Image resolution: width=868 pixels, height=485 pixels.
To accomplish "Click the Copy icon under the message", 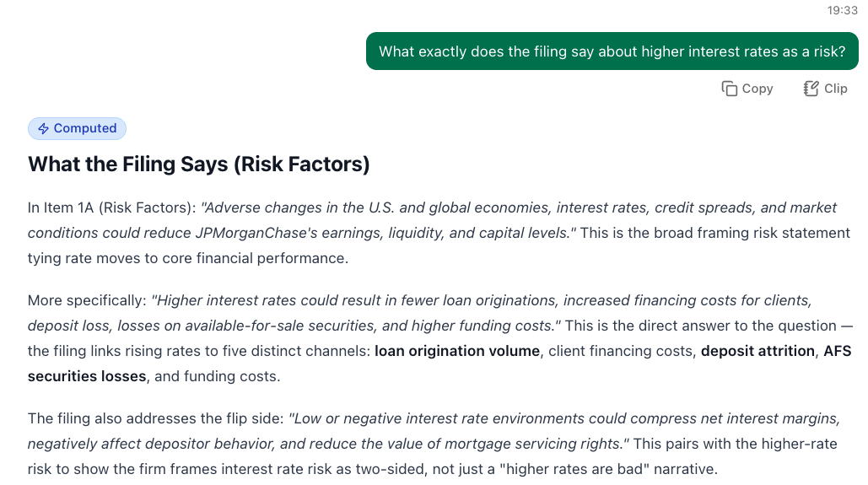I will [729, 89].
